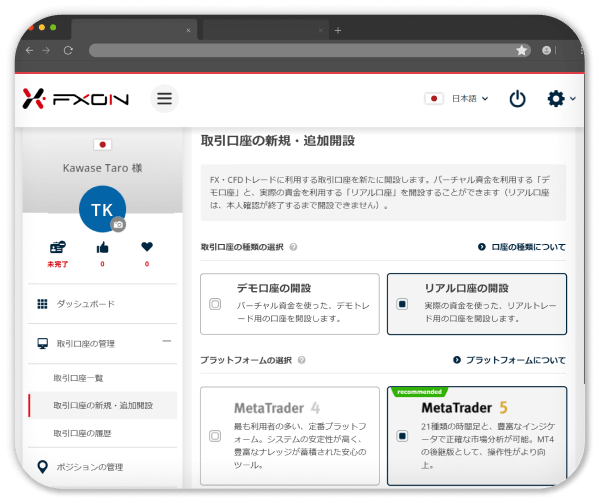Click the location pin icon for ポジションの管理

click(x=42, y=467)
